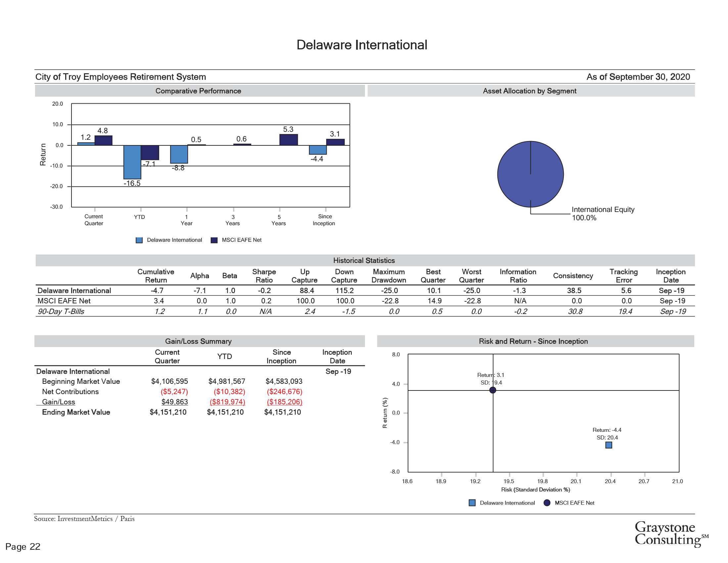This screenshot has width=728, height=563.
Task: Click the Delaware International square marker on scatter plot
Action: click(x=609, y=445)
